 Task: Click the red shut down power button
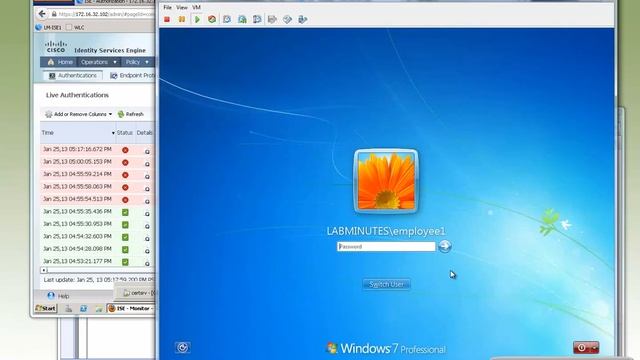point(581,348)
